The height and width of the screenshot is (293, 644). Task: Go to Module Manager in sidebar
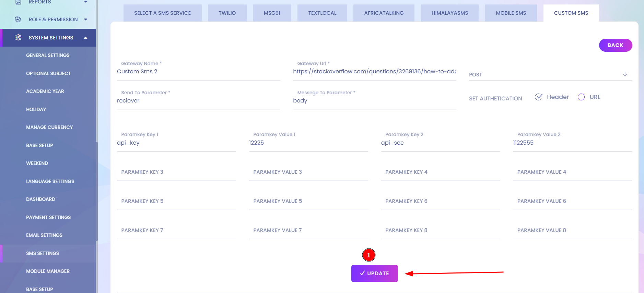coord(48,271)
